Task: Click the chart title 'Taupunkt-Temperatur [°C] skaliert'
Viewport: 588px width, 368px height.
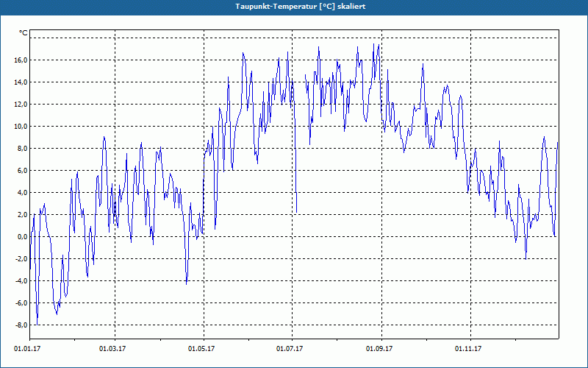Action: click(x=301, y=7)
